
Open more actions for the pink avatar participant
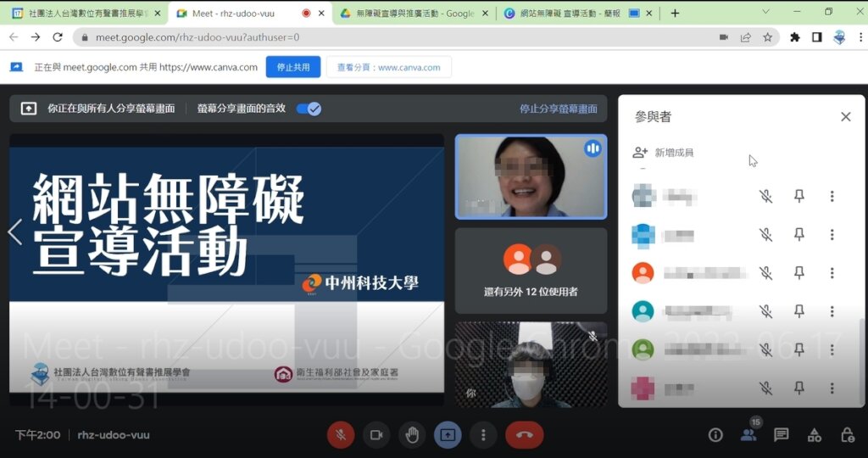832,388
